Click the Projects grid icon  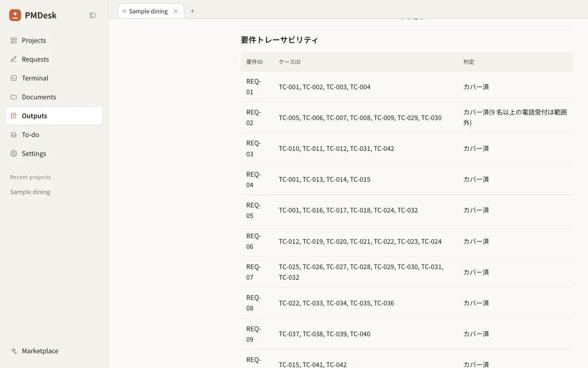(14, 40)
